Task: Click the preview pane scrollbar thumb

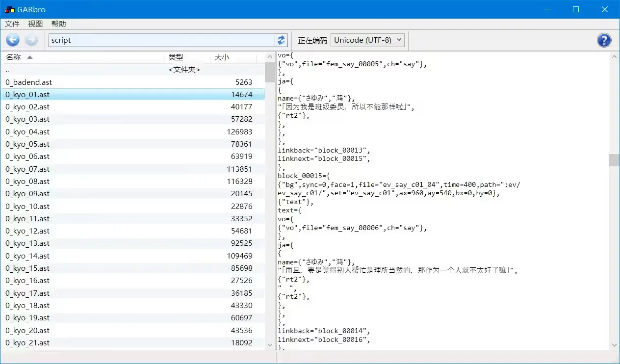Action: pyautogui.click(x=614, y=160)
